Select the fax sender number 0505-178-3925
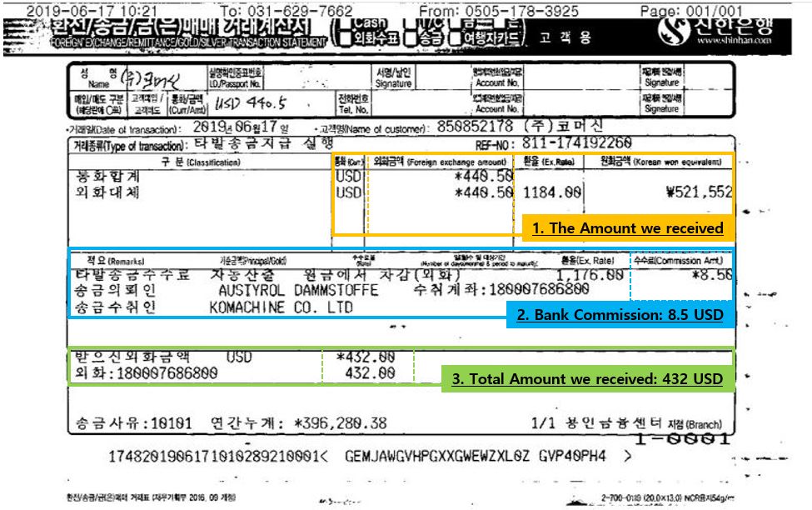Image resolution: width=812 pixels, height=510 pixels. pyautogui.click(x=521, y=11)
